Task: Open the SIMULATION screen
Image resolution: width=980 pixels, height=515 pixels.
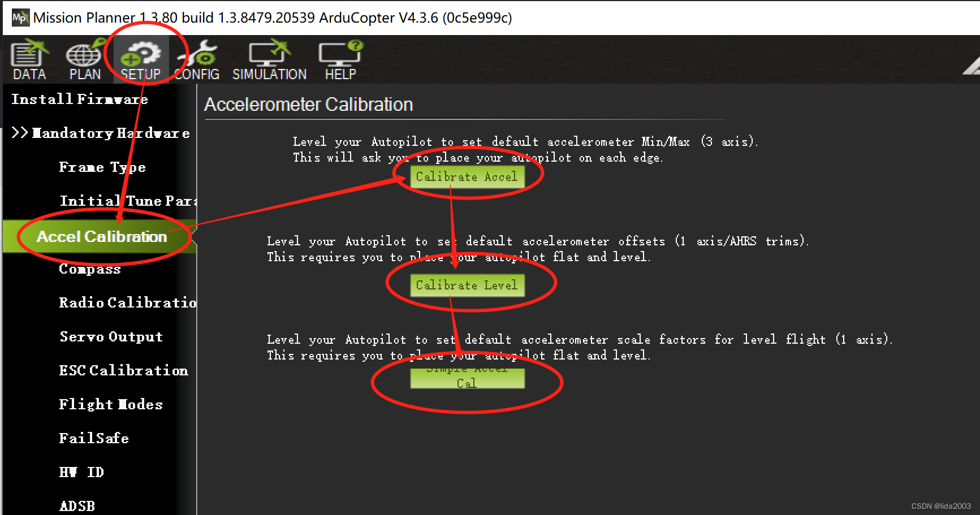Action: pyautogui.click(x=270, y=60)
